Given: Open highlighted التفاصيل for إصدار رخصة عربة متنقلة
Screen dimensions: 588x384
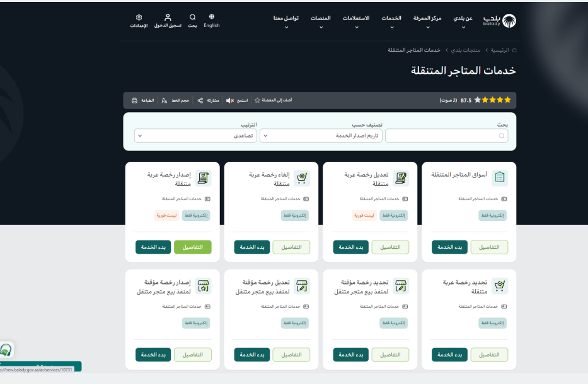Looking at the screenshot, I should [193, 247].
